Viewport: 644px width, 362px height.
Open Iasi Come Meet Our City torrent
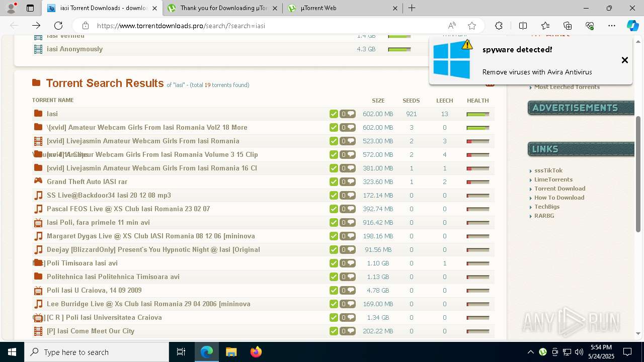click(x=91, y=331)
